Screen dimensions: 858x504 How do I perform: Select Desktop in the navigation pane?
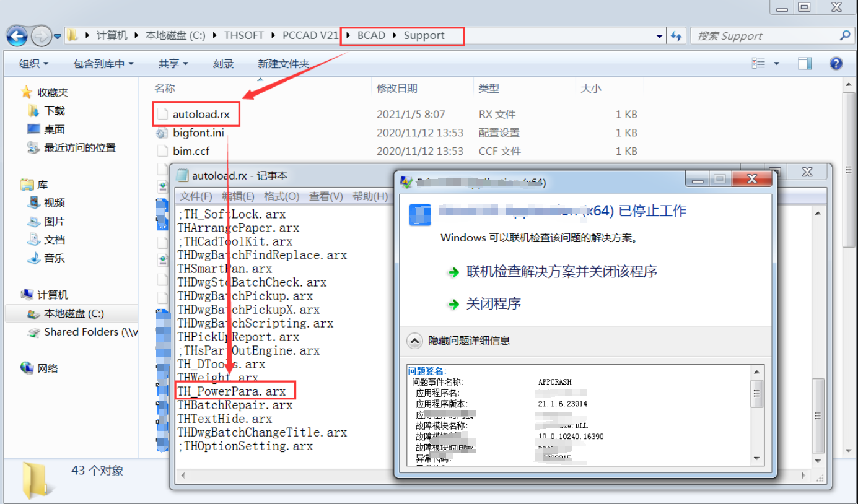(54, 129)
